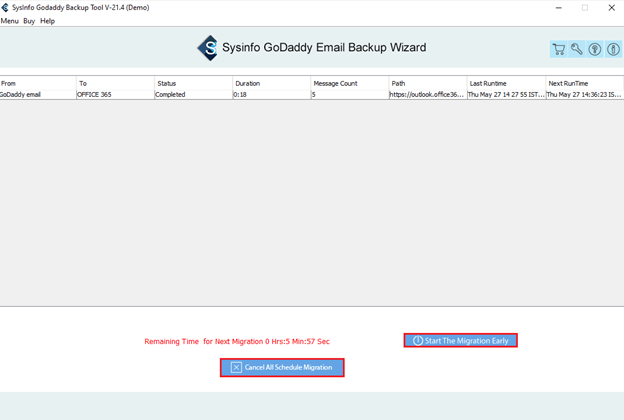Select the next runtime 14:36:23 cell
Viewport: 624px width, 420px height.
(x=584, y=95)
